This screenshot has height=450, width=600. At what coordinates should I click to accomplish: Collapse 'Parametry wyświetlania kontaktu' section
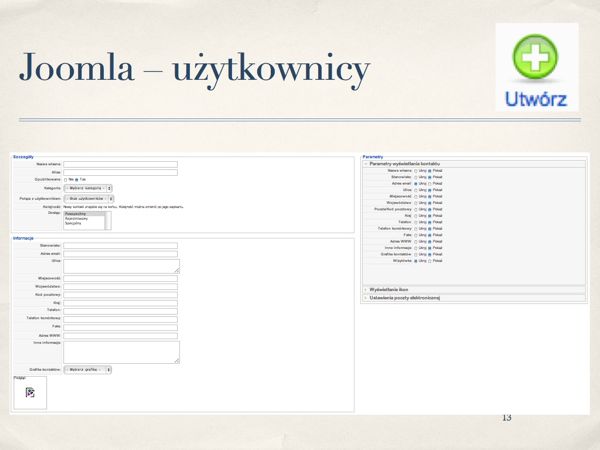point(405,164)
